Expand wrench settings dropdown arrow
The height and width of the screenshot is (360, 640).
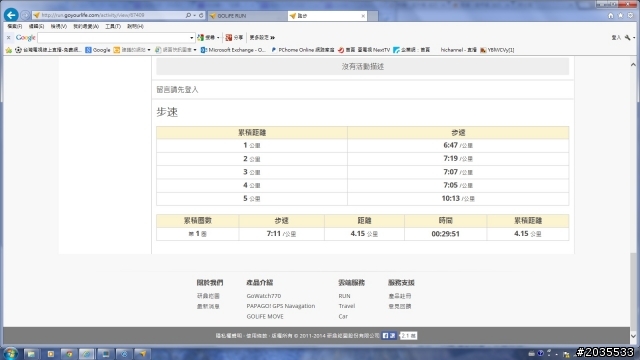pos(633,38)
